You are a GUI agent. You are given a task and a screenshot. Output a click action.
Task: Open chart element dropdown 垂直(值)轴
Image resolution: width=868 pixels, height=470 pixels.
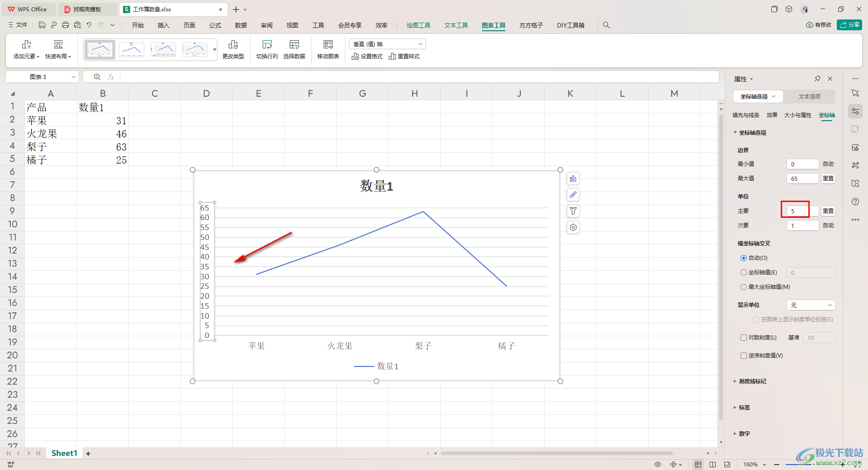[387, 44]
